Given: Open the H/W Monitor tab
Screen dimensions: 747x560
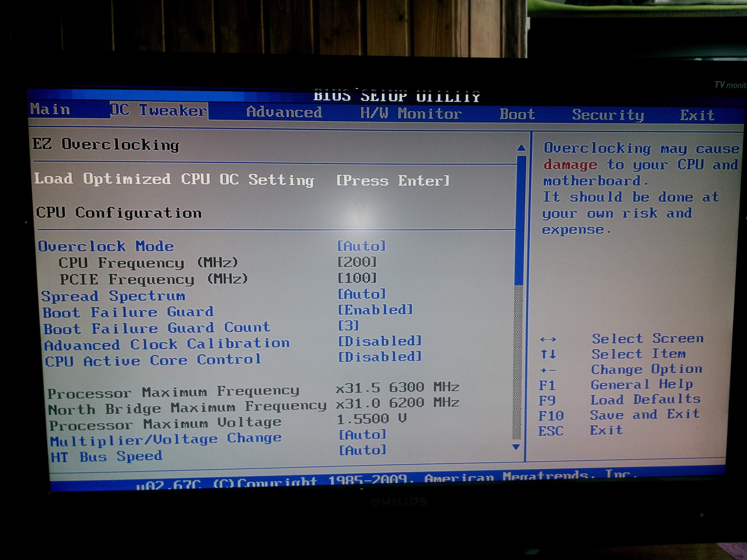Looking at the screenshot, I should 411,113.
